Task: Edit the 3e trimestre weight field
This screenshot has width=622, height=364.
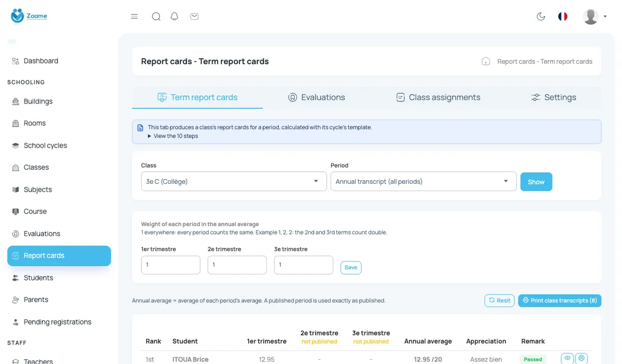Action: coord(303,265)
